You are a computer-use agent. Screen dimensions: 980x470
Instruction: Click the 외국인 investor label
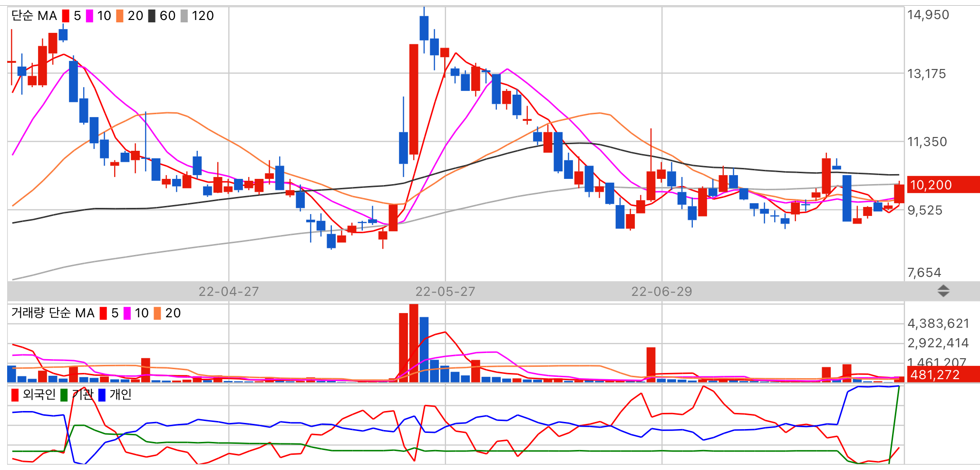click(x=39, y=394)
